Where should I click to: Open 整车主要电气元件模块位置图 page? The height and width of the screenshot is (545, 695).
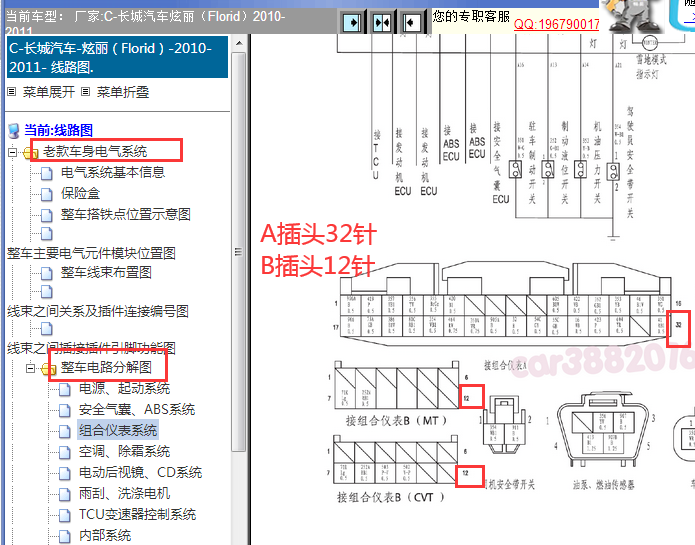coord(91,253)
